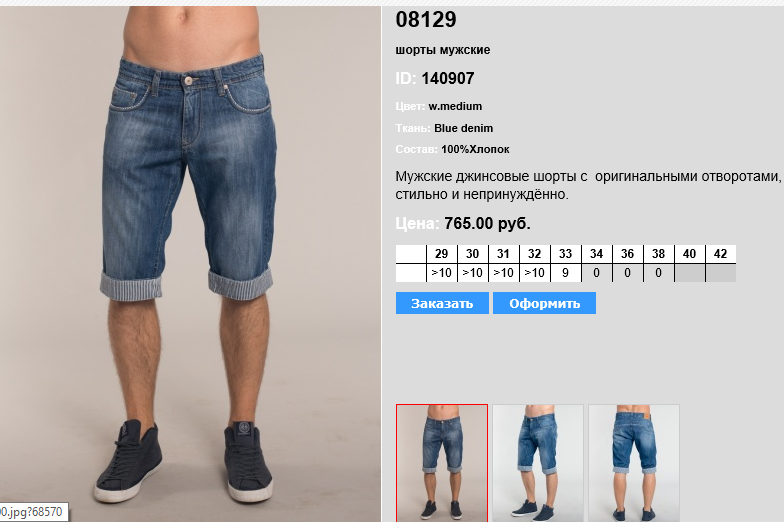Image resolution: width=784 pixels, height=522 pixels.
Task: Click the greyed cell under size 42
Action: point(720,273)
